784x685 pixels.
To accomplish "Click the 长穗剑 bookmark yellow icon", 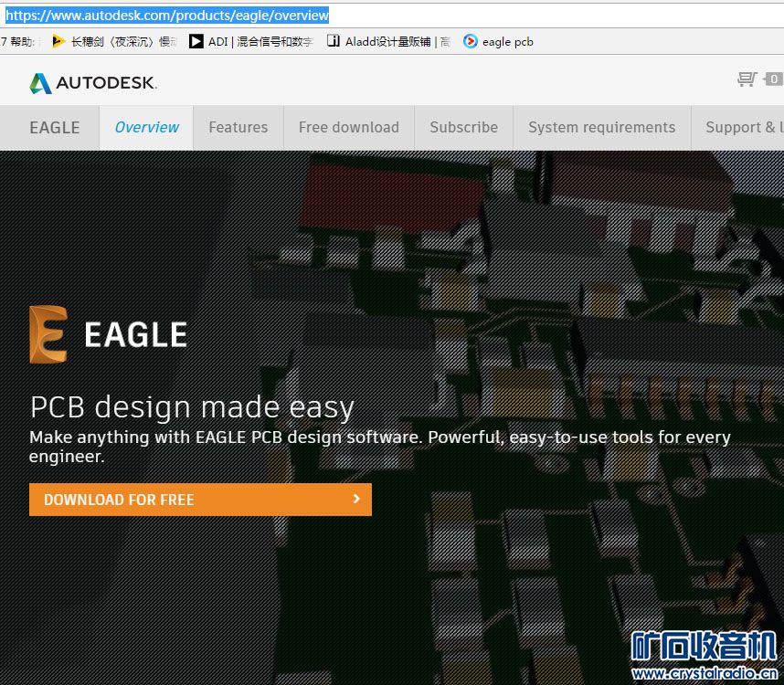I will click(59, 41).
